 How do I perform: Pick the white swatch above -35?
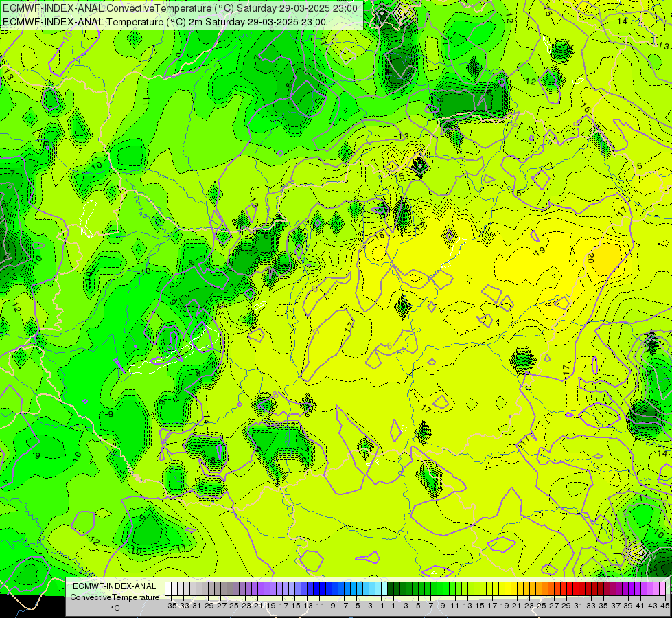pos(168,589)
